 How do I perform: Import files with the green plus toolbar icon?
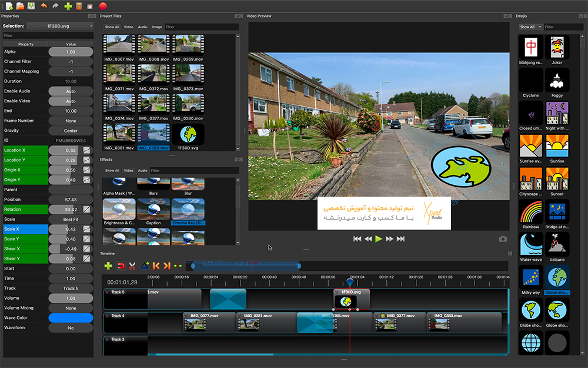tap(68, 6)
